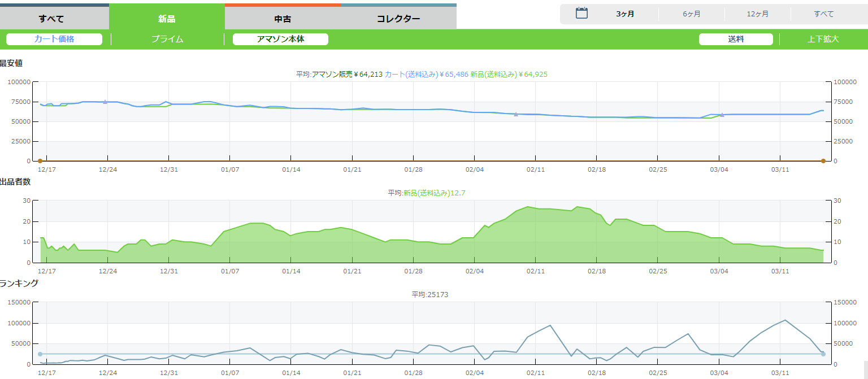This screenshot has width=868, height=379.
Task: Toggle the カート価格 filter
Action: [54, 39]
